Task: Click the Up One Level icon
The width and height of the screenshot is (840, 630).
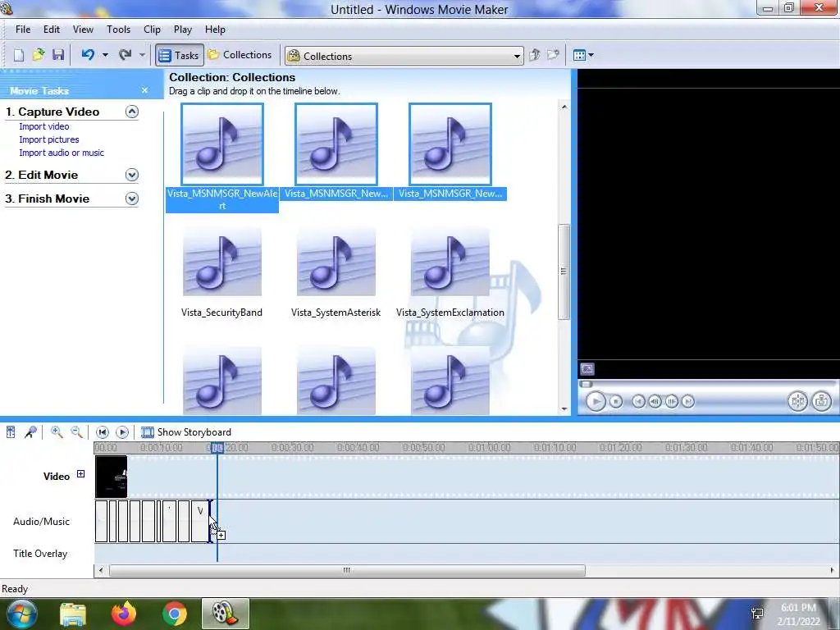Action: click(x=534, y=55)
